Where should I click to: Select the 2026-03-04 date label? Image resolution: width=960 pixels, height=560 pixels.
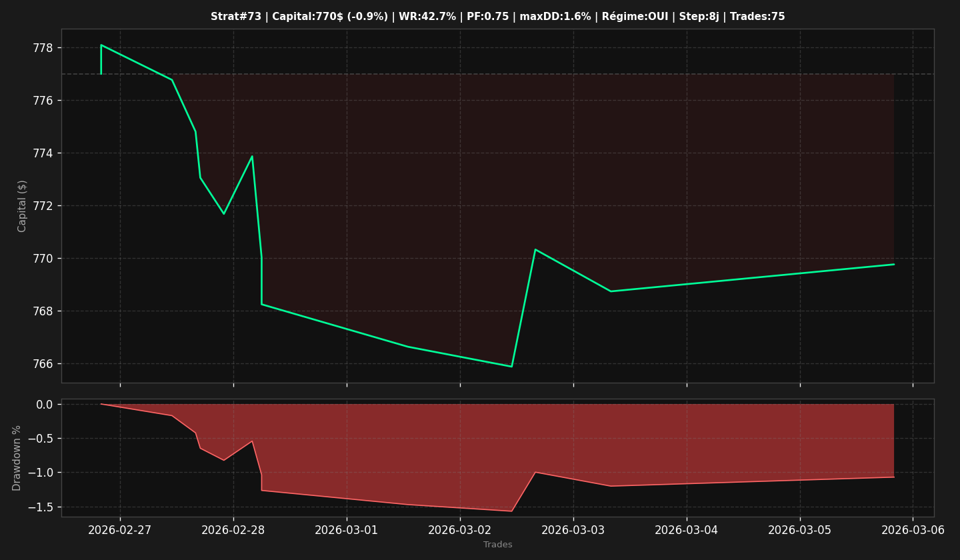point(687,530)
